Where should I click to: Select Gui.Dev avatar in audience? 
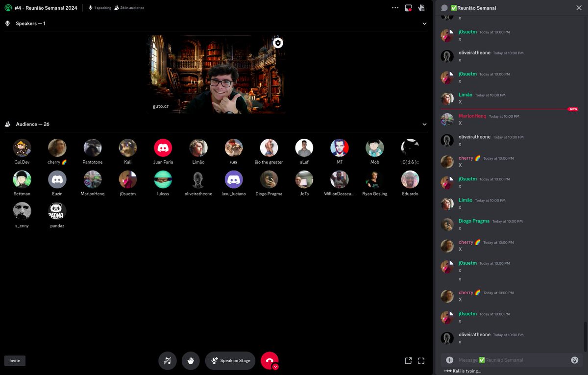[22, 148]
